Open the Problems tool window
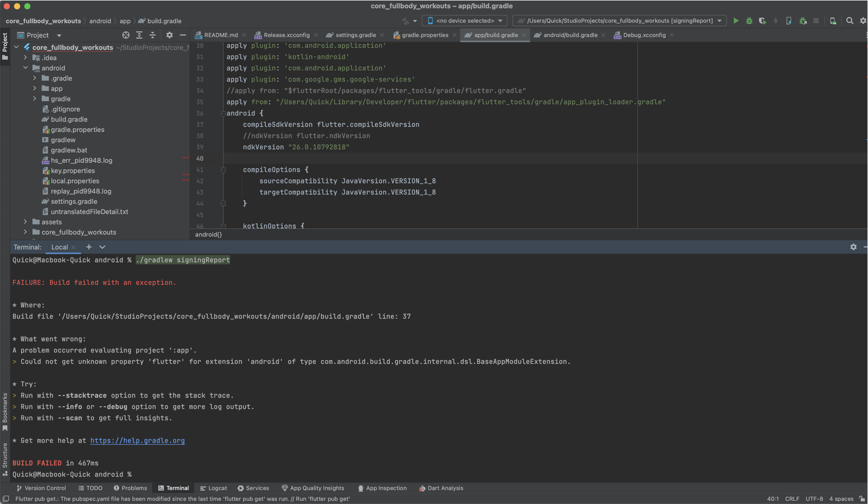Image resolution: width=868 pixels, height=504 pixels. click(x=131, y=488)
